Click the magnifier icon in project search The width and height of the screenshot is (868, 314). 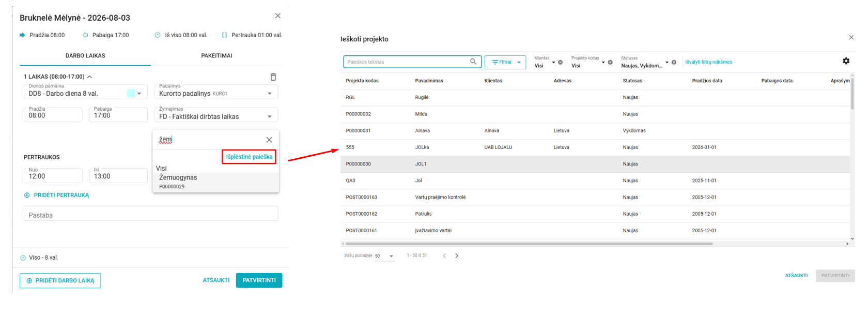point(473,62)
